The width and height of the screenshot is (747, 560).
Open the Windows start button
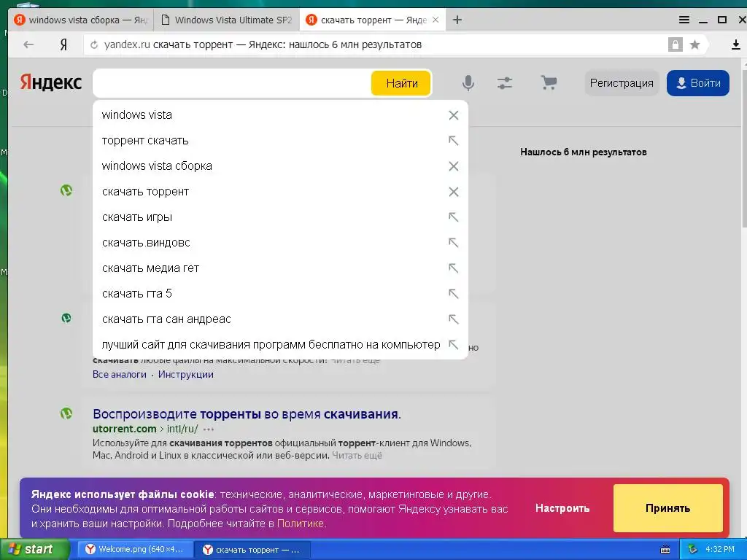34,550
